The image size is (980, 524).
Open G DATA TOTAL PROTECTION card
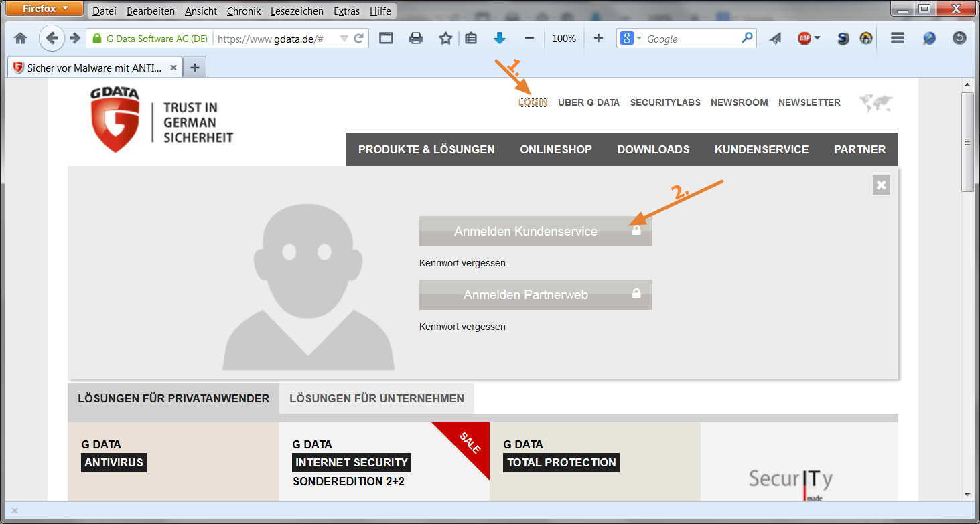click(595, 462)
